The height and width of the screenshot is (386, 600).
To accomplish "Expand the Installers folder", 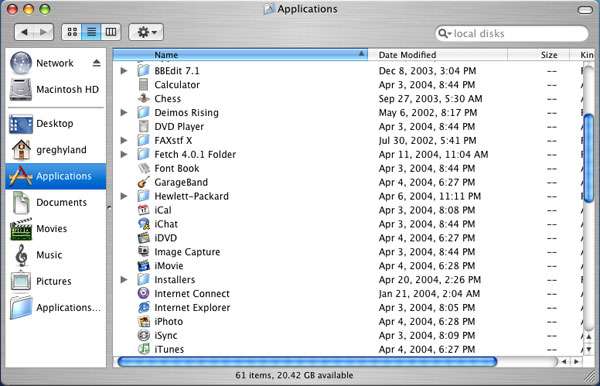I will [x=124, y=280].
